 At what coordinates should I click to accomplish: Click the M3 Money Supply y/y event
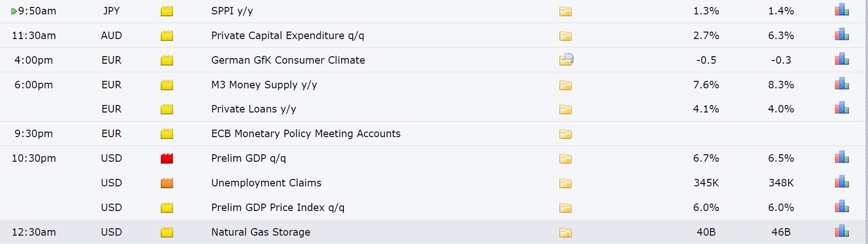pyautogui.click(x=264, y=85)
